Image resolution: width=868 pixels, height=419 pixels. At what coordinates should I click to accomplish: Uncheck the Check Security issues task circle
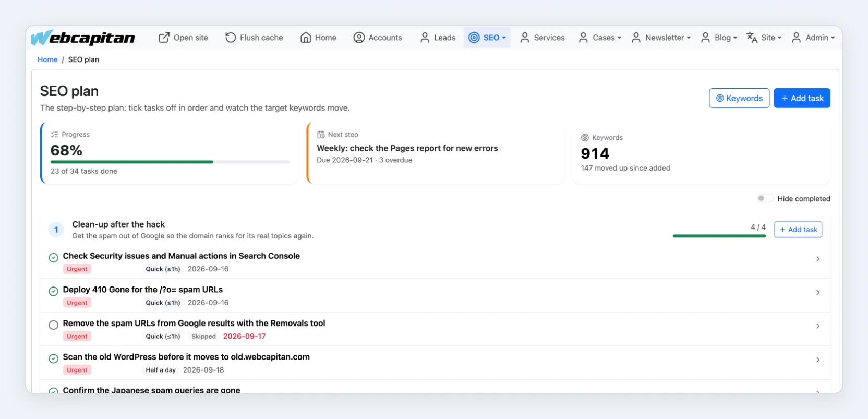click(53, 258)
